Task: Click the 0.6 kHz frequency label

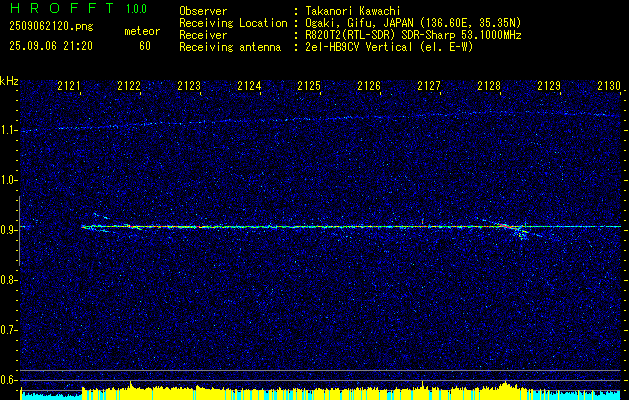Action: [x=9, y=380]
